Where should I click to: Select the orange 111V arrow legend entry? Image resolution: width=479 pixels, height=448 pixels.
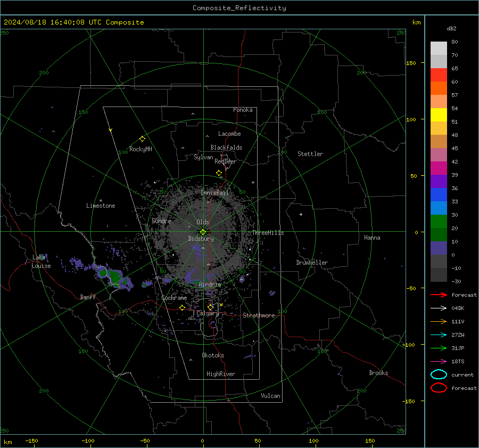click(x=439, y=321)
